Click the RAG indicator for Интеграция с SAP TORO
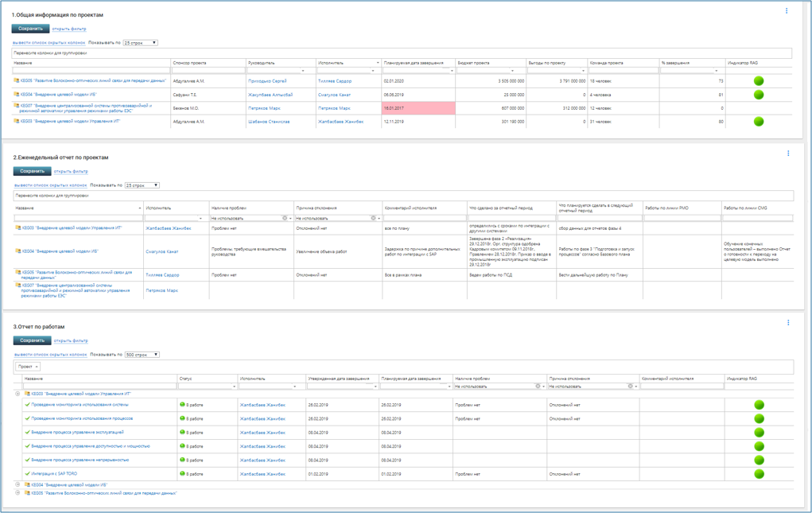Viewport: 812px width, 513px height. click(x=760, y=474)
